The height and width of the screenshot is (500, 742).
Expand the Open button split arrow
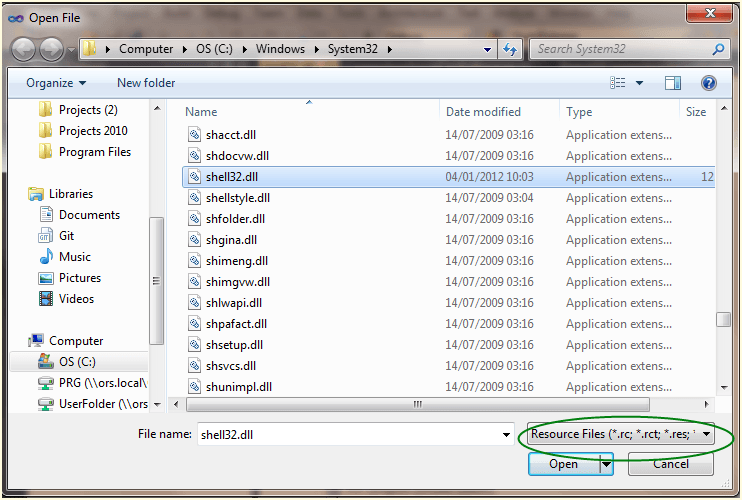click(x=606, y=464)
